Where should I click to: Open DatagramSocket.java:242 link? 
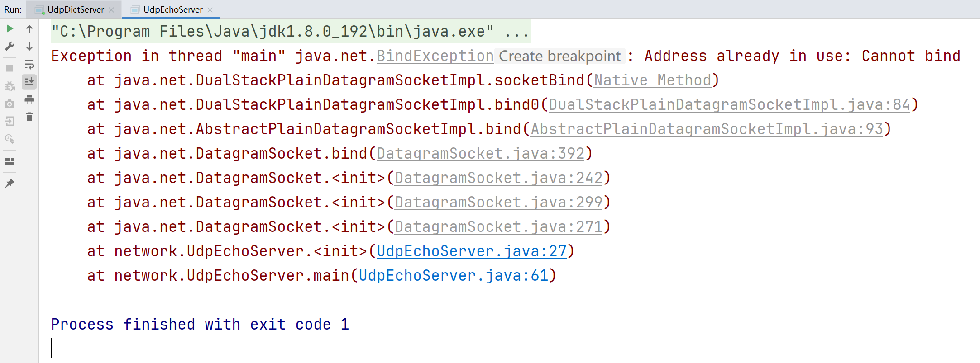[x=499, y=178]
